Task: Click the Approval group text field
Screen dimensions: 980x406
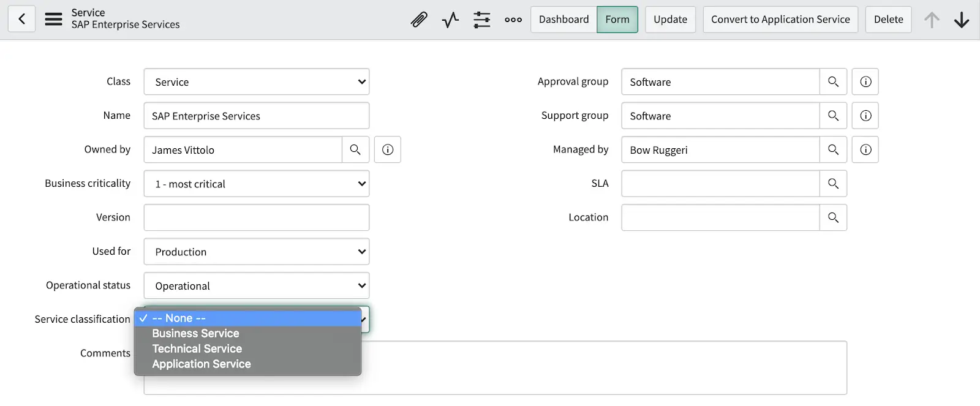Action: pos(721,81)
